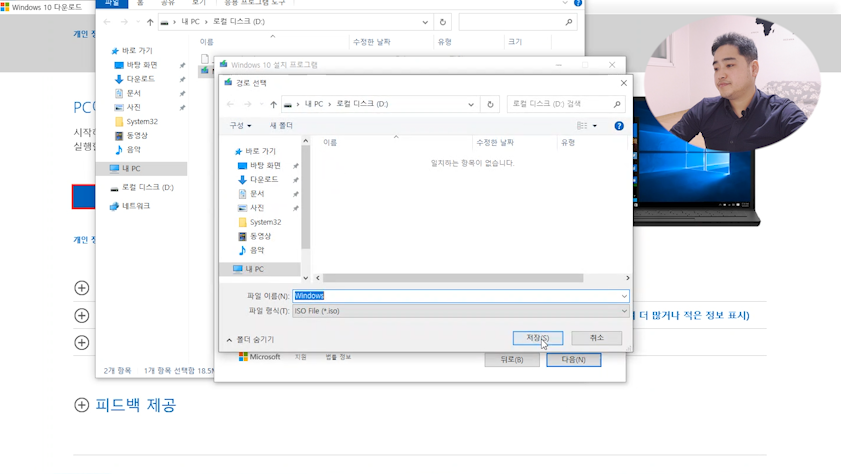
Task: Open the 구성 (Organize) menu in the dialog
Action: 240,125
